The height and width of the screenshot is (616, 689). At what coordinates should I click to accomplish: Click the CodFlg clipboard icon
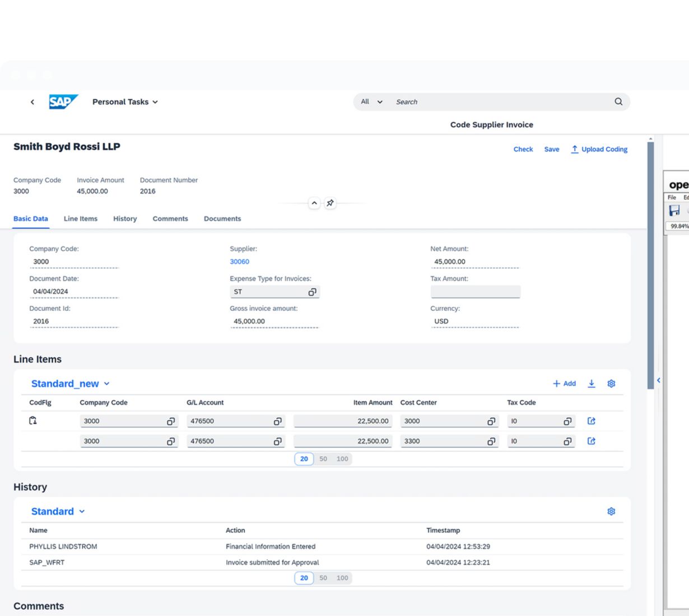pos(33,421)
